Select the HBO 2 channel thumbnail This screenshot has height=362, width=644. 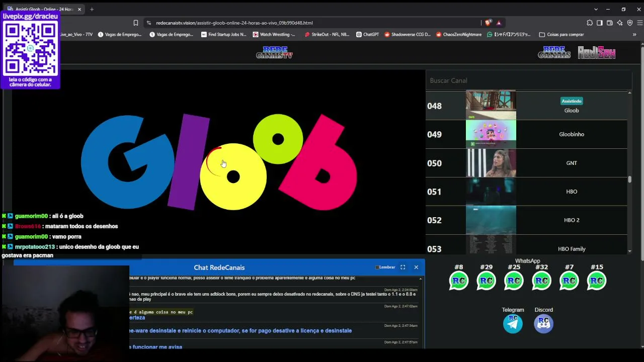pos(491,220)
